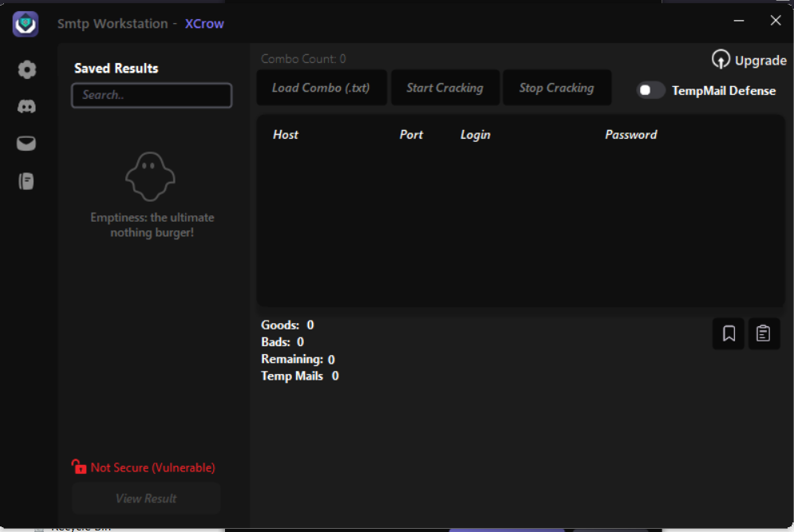Minimize the Smtp Workstation window
Image resolution: width=794 pixels, height=532 pixels.
click(739, 21)
